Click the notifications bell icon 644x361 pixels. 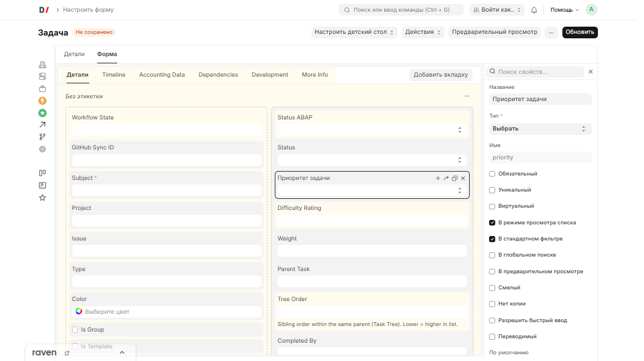point(534,10)
